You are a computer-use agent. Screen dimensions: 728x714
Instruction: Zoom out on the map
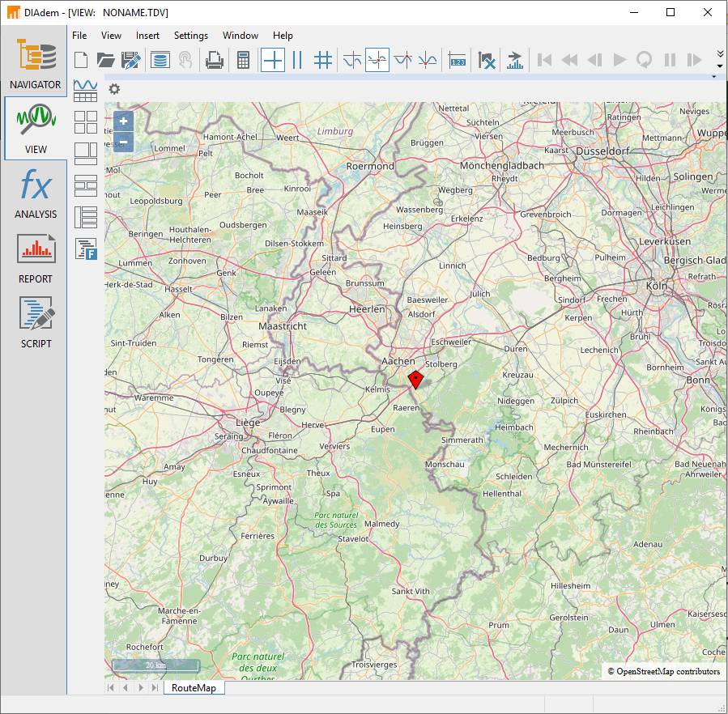[x=124, y=142]
